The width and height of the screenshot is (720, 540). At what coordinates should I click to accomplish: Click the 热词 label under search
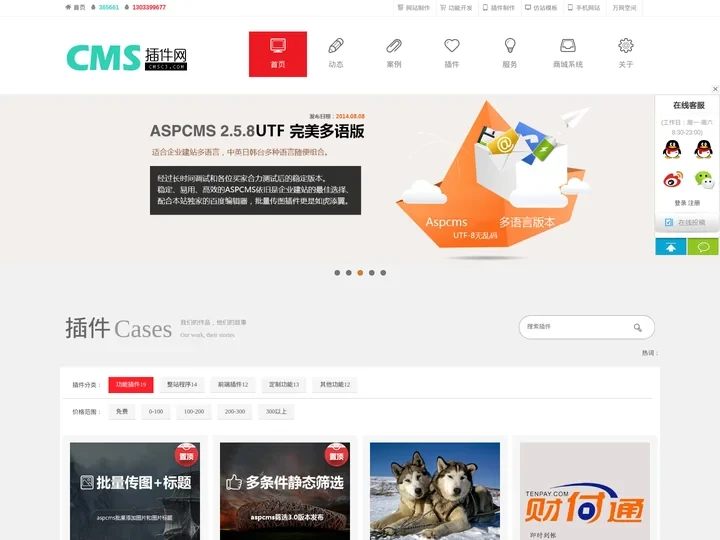650,353
